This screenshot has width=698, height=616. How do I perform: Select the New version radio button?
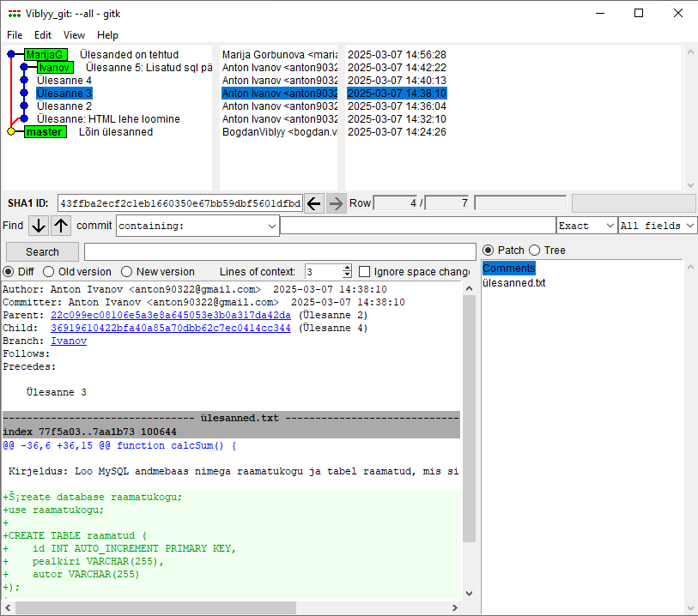126,272
